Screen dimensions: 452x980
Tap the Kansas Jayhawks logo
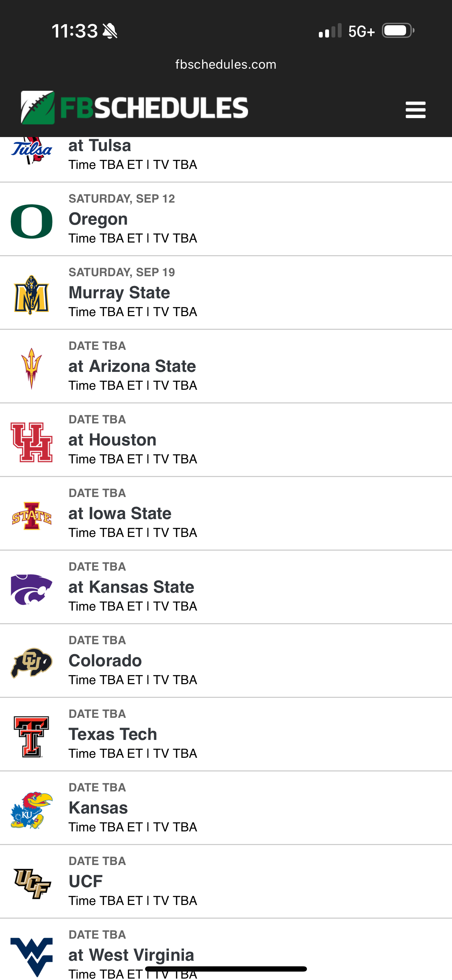point(32,810)
